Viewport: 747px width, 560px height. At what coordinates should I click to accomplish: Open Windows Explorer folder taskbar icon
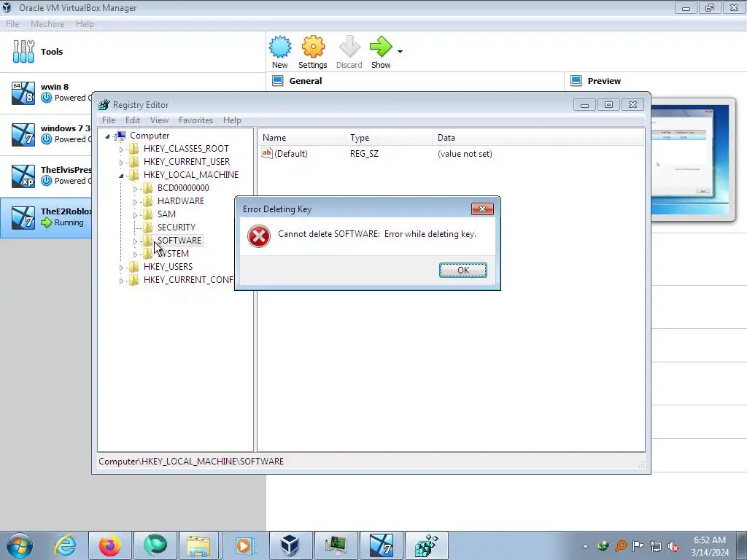pyautogui.click(x=198, y=545)
